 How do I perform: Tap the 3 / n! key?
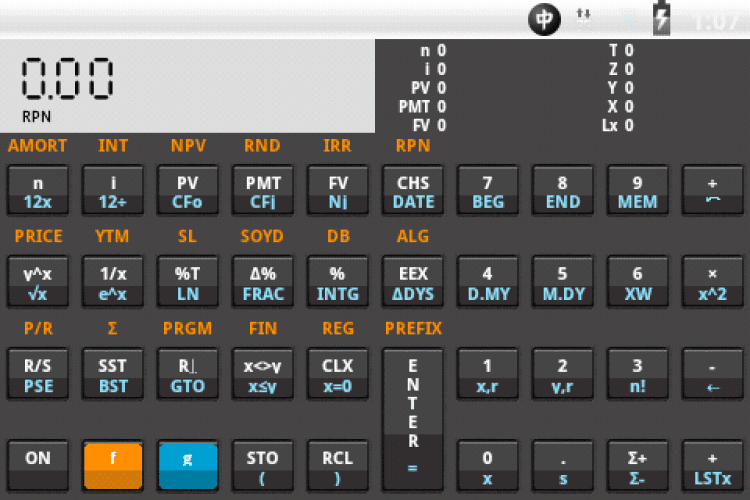[x=638, y=374]
